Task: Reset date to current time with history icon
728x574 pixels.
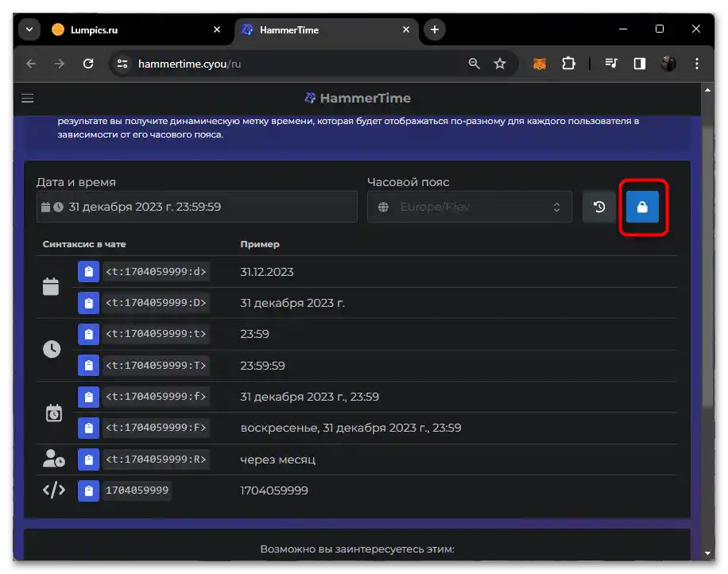Action: (599, 207)
